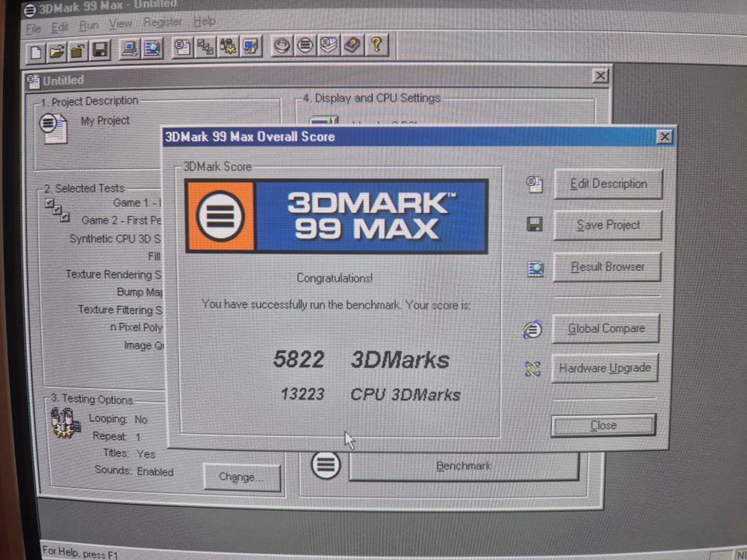Click the 'Looping: No' setting text

click(118, 419)
